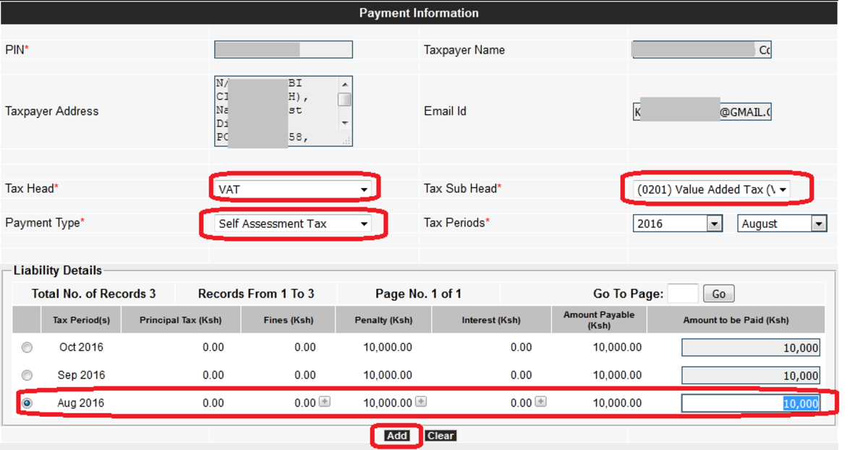The image size is (868, 450).
Task: Click the Clear button
Action: click(x=441, y=436)
